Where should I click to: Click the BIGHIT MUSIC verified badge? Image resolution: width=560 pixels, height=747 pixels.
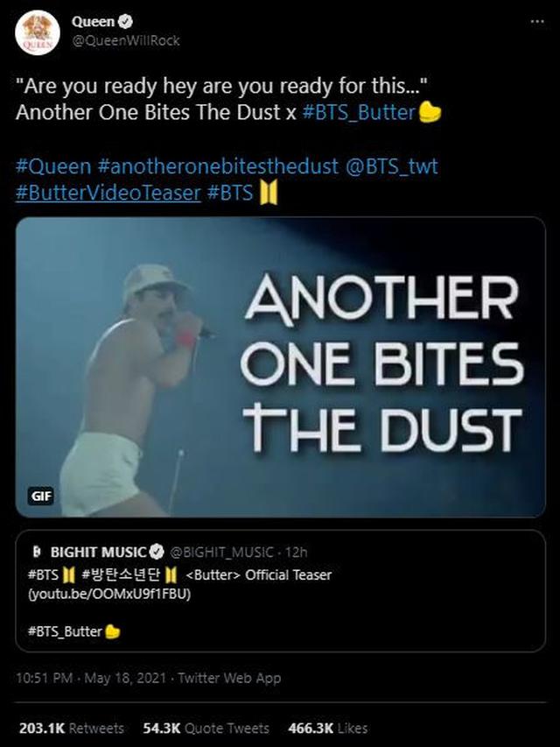[157, 553]
